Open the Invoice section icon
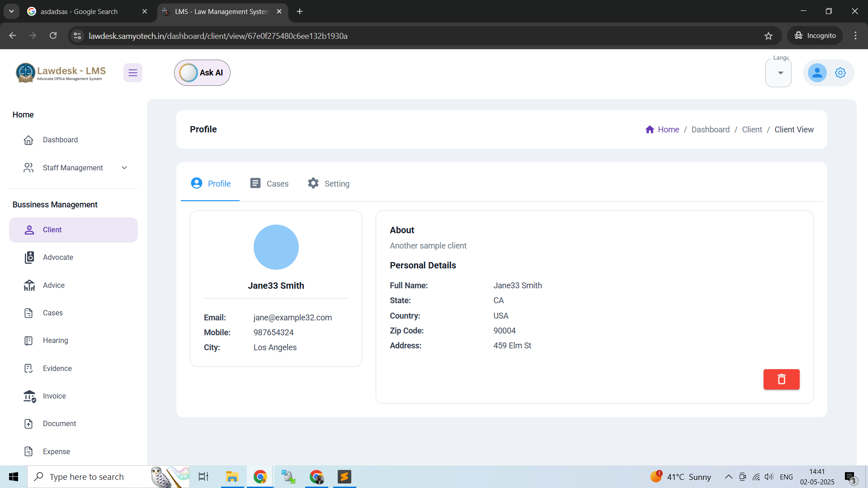This screenshot has height=488, width=868. click(29, 396)
